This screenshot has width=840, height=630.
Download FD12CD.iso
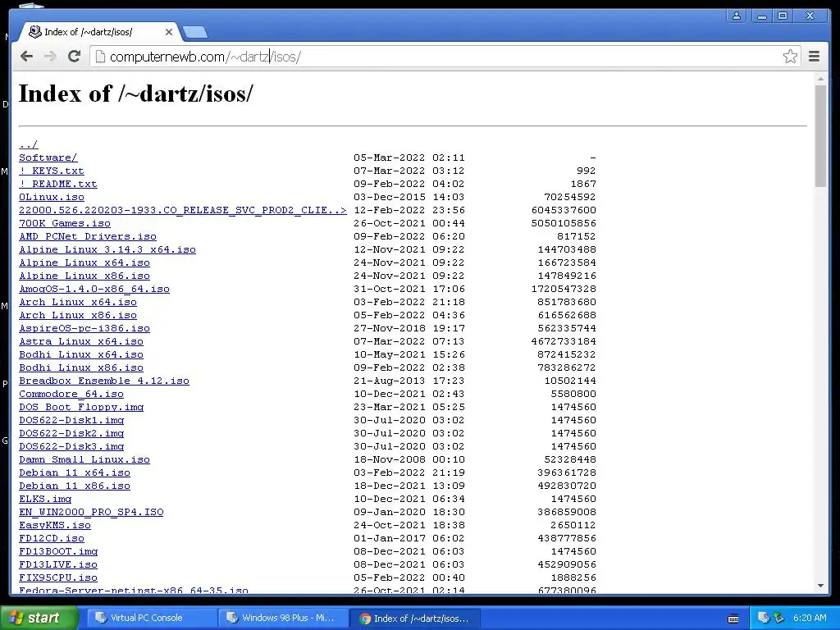(x=52, y=538)
